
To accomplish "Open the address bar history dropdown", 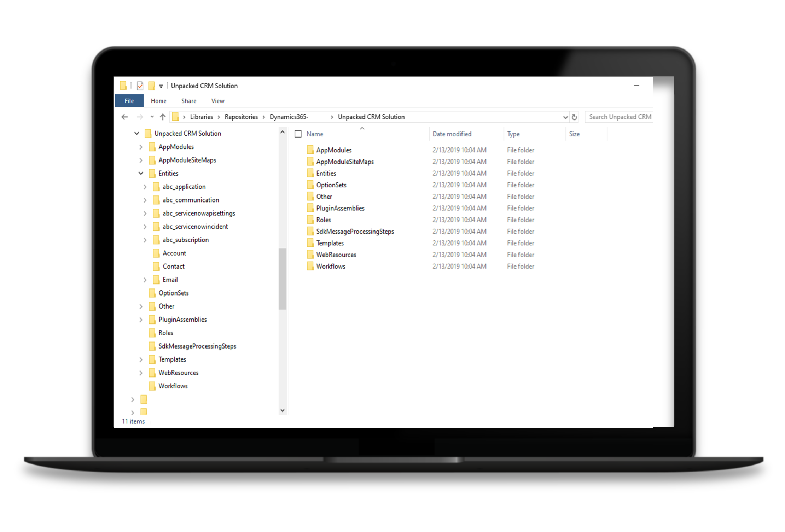I will point(565,117).
